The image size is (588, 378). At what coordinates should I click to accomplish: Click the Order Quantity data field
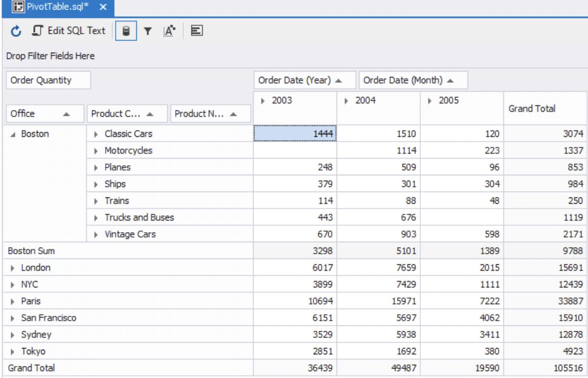(x=48, y=81)
